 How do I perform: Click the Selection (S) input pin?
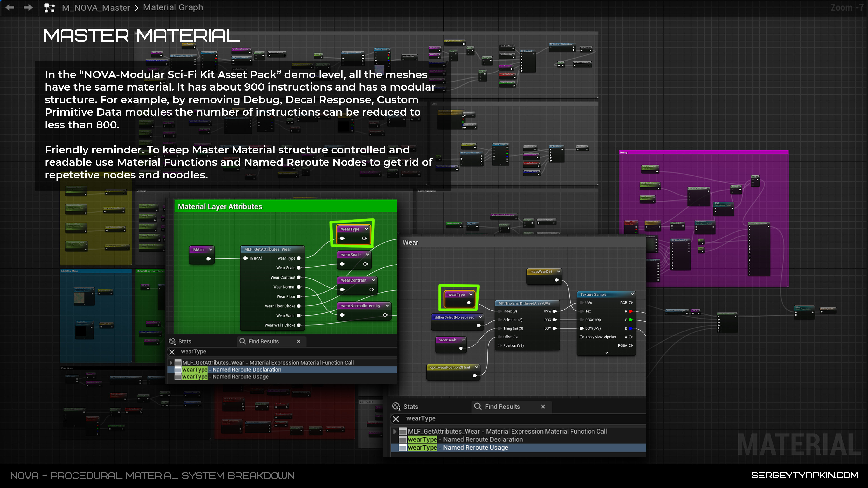[499, 320]
